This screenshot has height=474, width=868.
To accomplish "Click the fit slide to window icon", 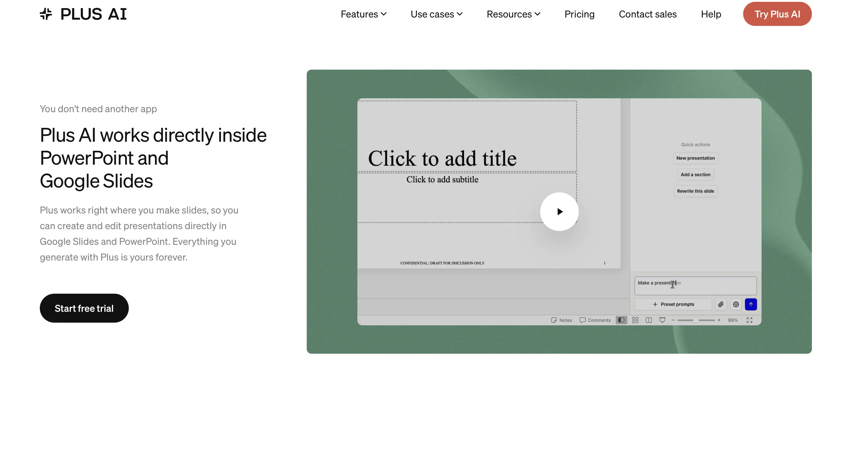I will (749, 320).
